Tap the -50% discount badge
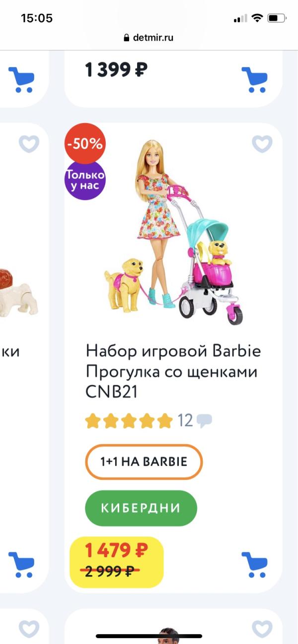Viewport: 298px width, 644px height. click(85, 144)
